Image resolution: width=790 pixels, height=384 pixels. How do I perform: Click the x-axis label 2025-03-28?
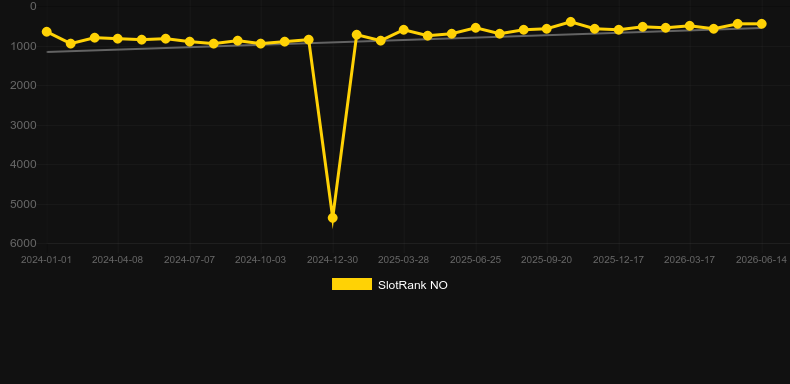404,260
